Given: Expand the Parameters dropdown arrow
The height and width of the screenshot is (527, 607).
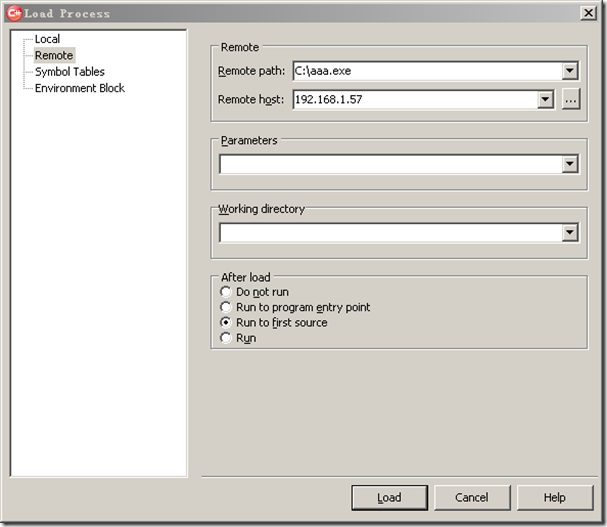Looking at the screenshot, I should [569, 164].
